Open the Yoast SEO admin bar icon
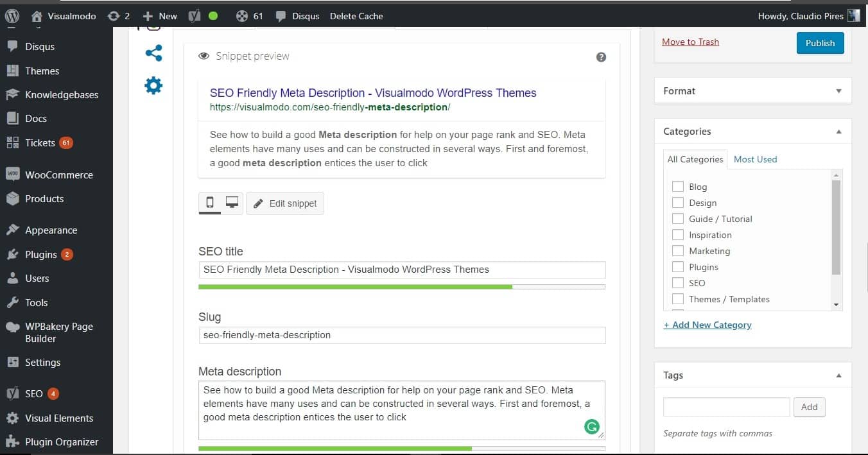 click(x=195, y=16)
